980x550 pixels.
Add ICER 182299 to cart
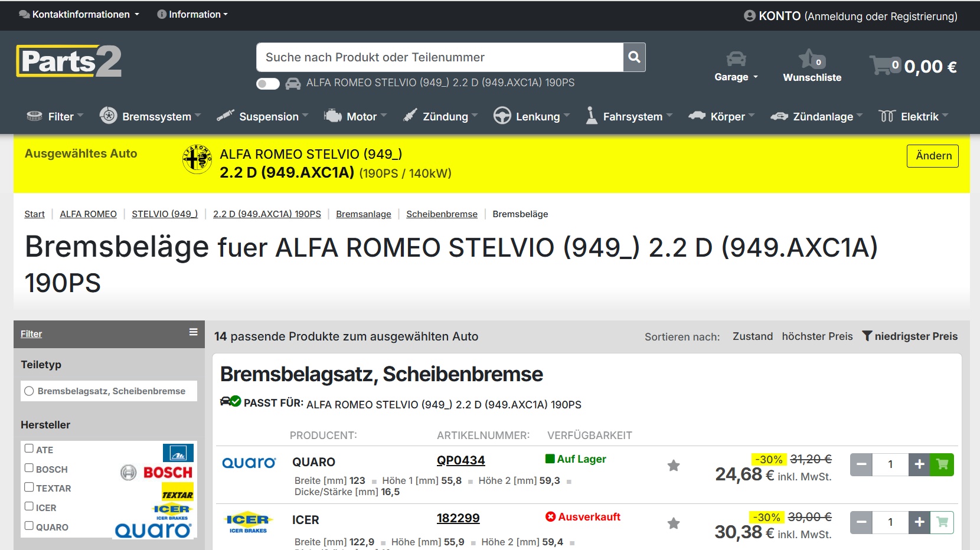[x=942, y=522]
